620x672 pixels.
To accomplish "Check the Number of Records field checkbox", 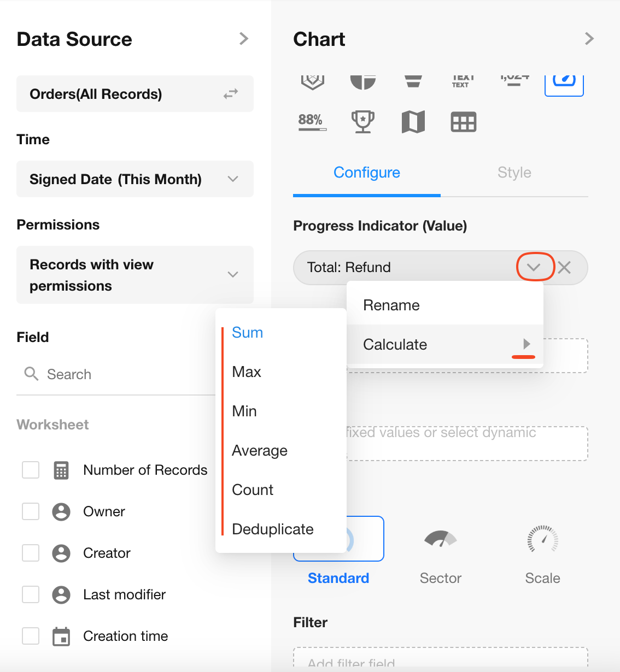I will 31,470.
